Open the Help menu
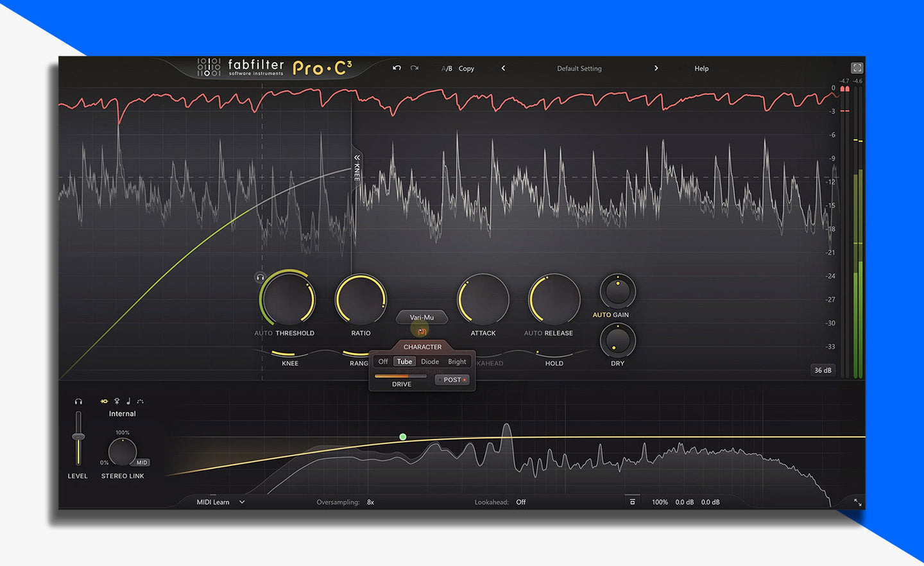The width and height of the screenshot is (924, 566). tap(701, 69)
